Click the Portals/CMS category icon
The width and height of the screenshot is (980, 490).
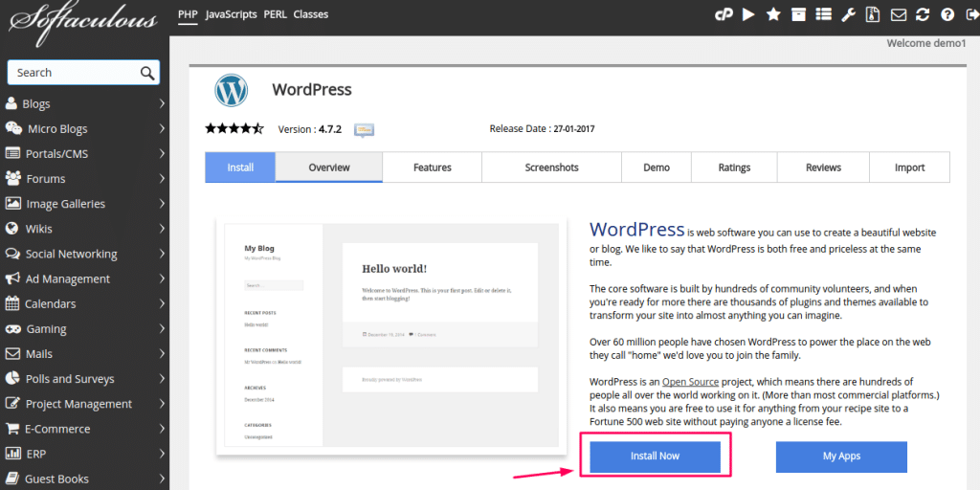click(x=12, y=153)
